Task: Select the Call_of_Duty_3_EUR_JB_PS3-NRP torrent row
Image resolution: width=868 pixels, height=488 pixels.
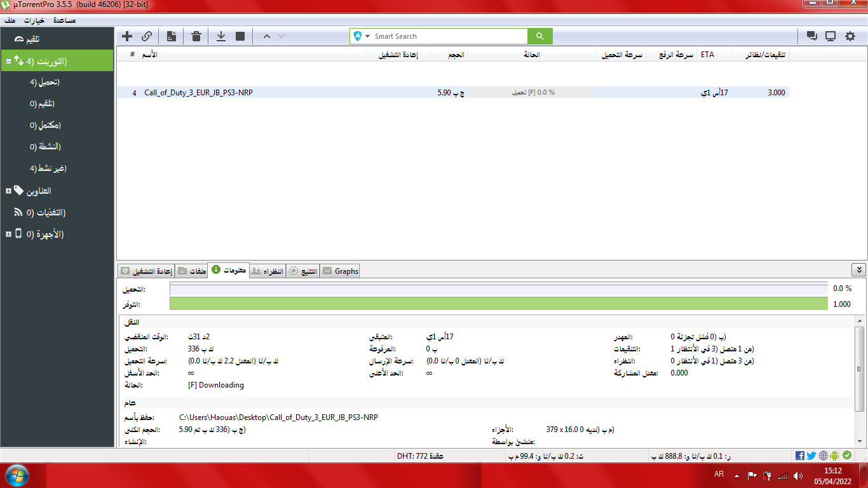Action: coord(254,93)
